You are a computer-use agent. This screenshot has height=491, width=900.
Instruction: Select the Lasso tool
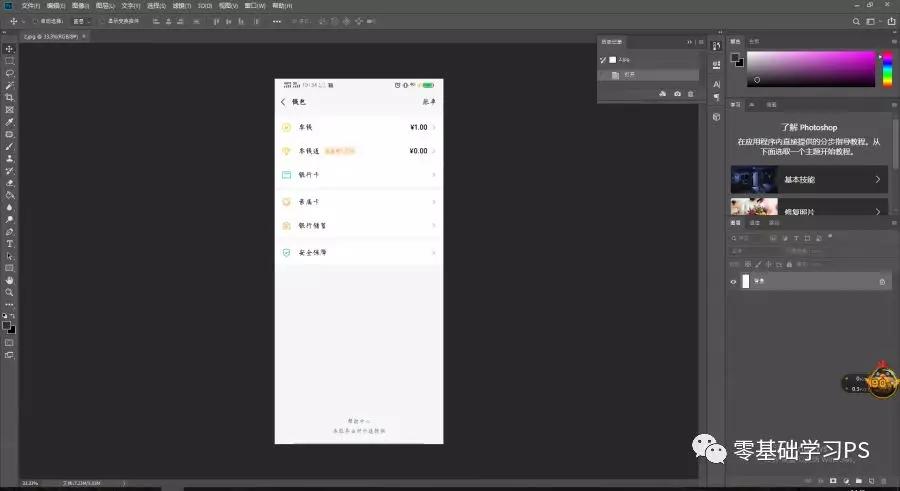(x=9, y=73)
